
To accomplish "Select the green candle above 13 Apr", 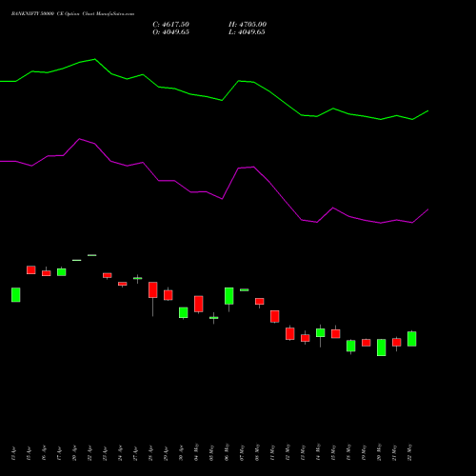I will tap(16, 295).
